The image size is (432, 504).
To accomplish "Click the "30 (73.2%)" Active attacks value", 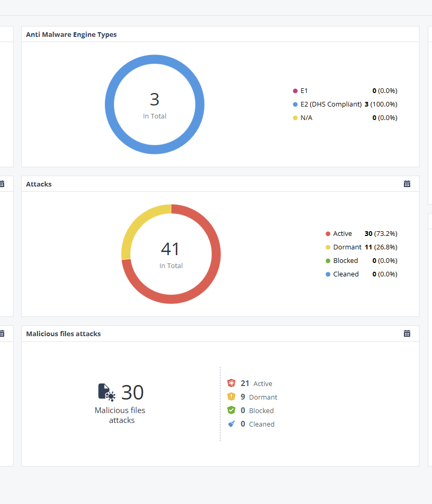I will tap(381, 233).
